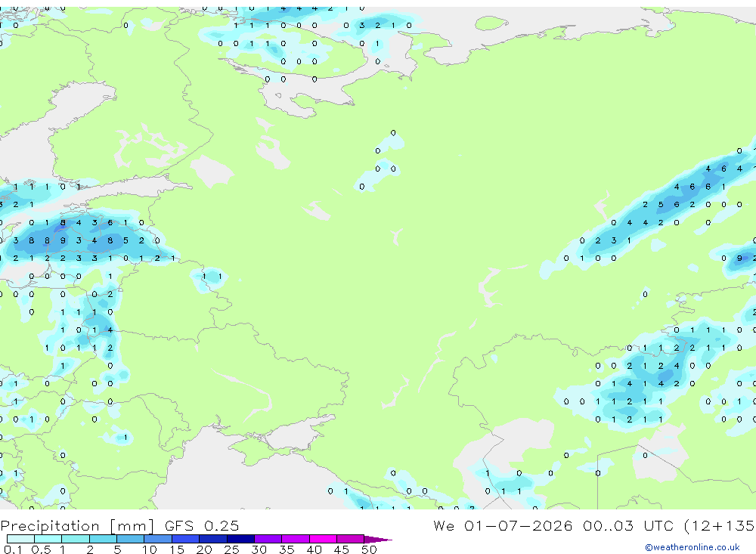
Task: Click the 'We 01-07-2026' date text
Action: pyautogui.click(x=503, y=525)
